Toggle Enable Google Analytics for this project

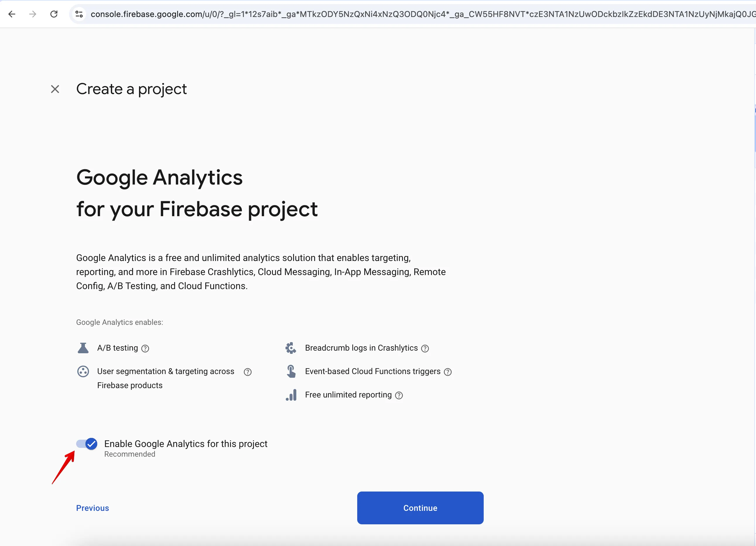(87, 443)
